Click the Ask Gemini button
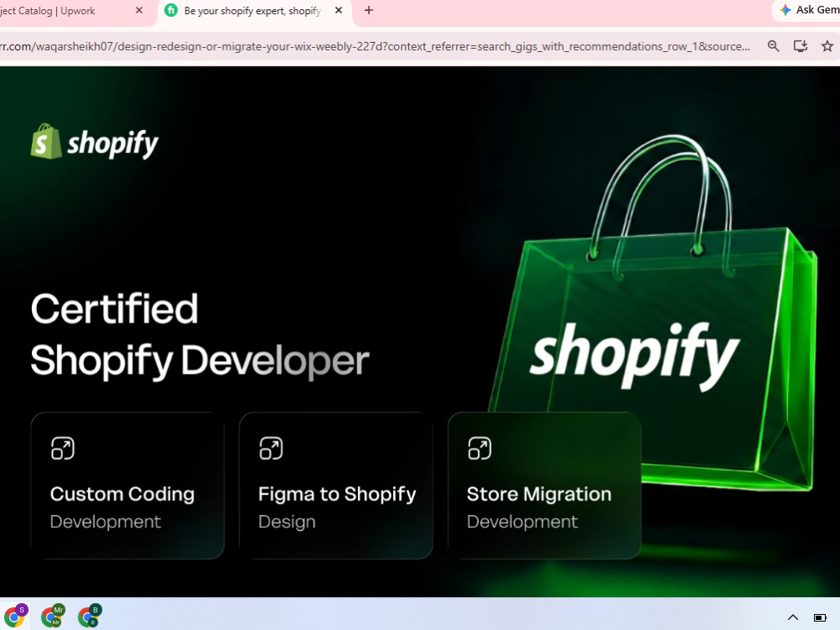 click(x=808, y=10)
